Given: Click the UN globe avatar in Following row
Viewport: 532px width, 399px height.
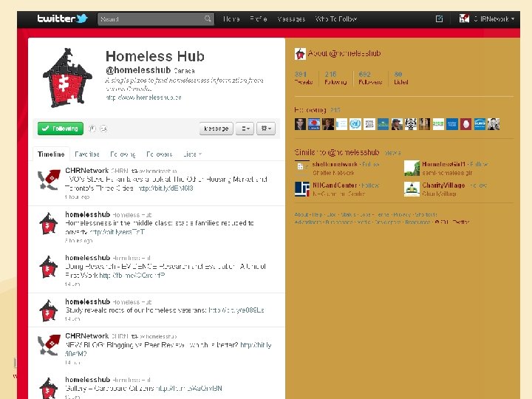Looking at the screenshot, I should tap(355, 124).
